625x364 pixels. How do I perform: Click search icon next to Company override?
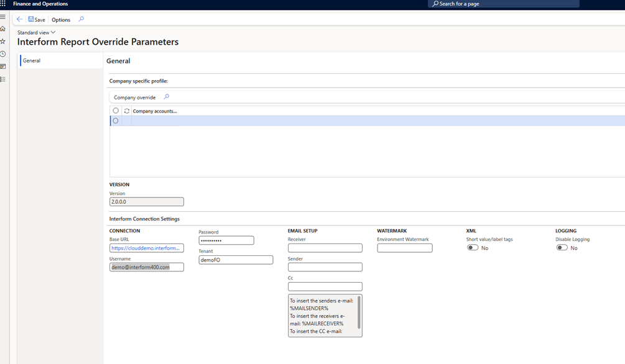point(166,97)
